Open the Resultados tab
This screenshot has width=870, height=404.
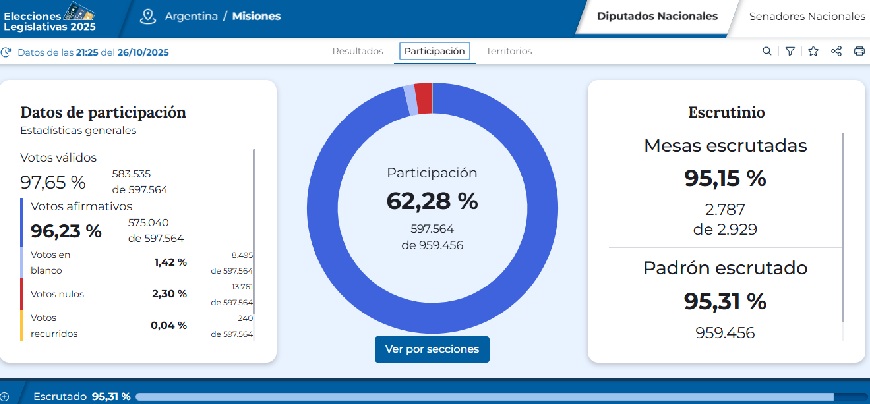click(x=358, y=51)
